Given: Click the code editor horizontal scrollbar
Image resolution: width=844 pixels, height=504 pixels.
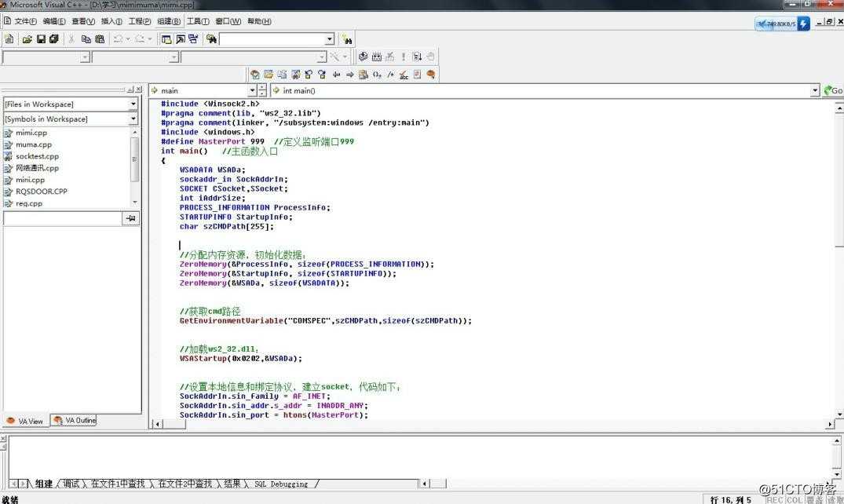Looking at the screenshot, I should coord(492,424).
